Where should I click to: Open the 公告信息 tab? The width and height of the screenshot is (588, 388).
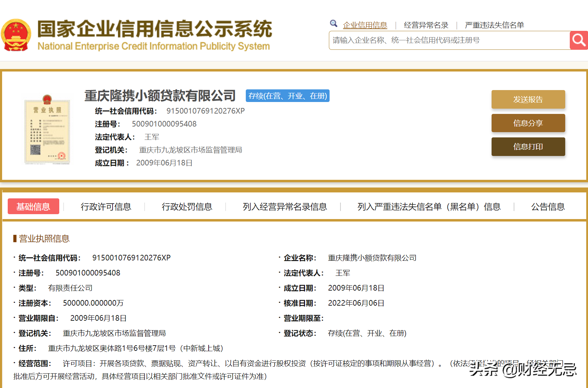(x=548, y=207)
